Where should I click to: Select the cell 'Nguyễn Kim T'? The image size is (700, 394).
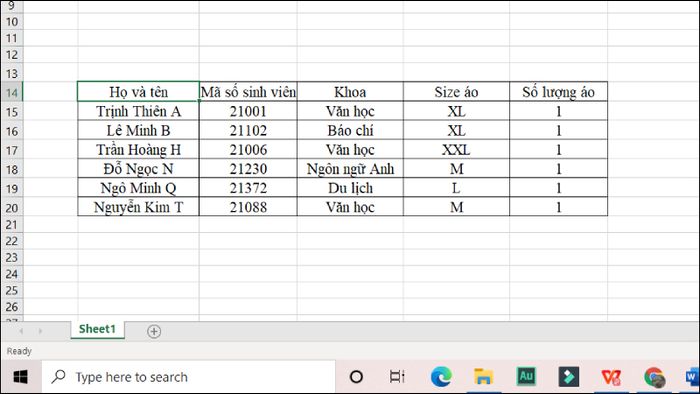(x=138, y=207)
